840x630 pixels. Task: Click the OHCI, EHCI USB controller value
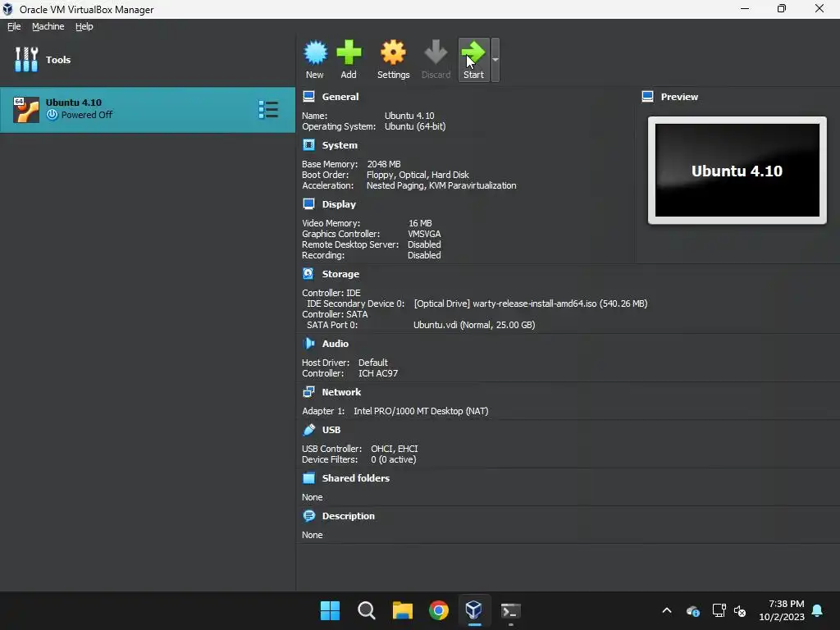point(395,449)
